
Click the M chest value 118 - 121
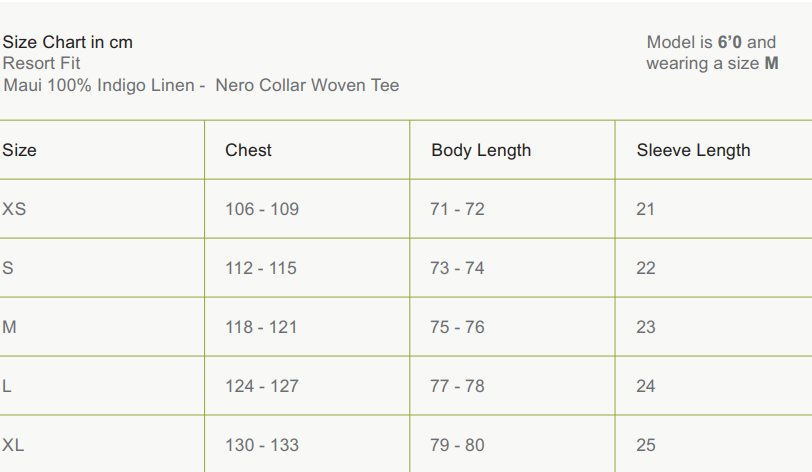click(x=261, y=327)
